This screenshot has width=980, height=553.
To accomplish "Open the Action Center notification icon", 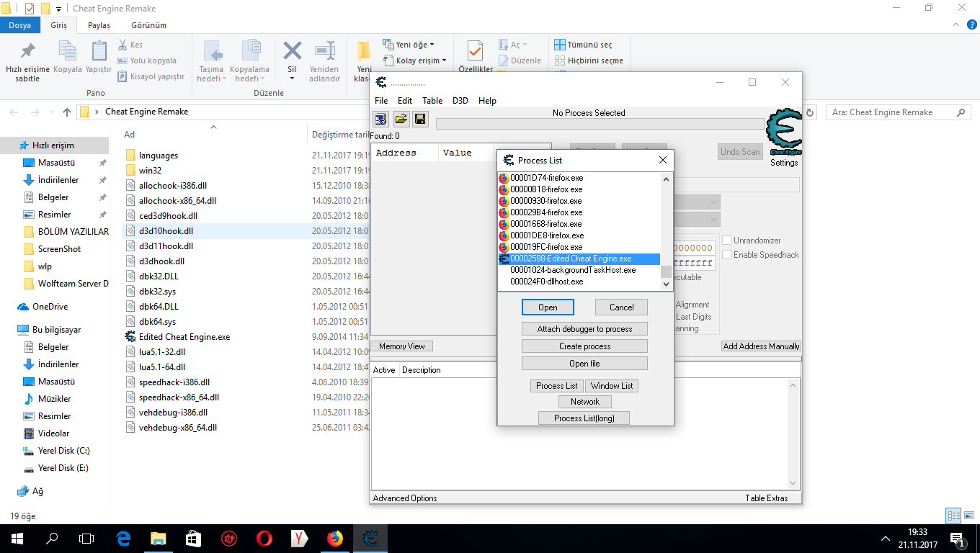I will (x=958, y=539).
